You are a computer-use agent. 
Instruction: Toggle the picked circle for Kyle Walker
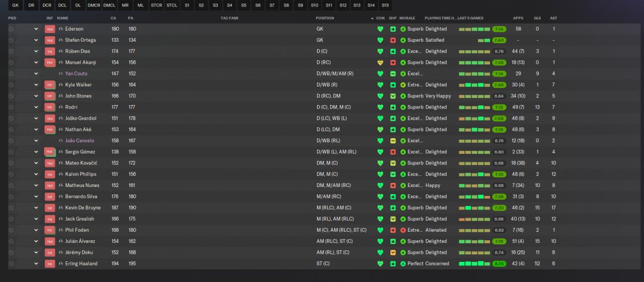(11, 85)
